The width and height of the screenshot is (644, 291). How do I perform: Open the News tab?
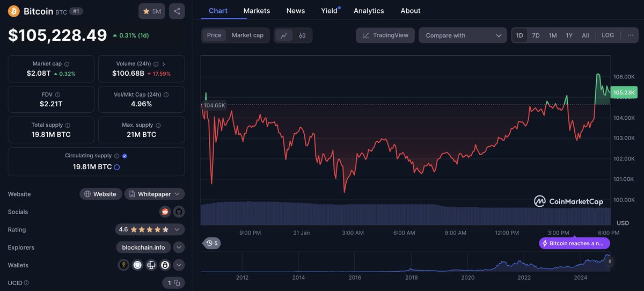pyautogui.click(x=296, y=11)
